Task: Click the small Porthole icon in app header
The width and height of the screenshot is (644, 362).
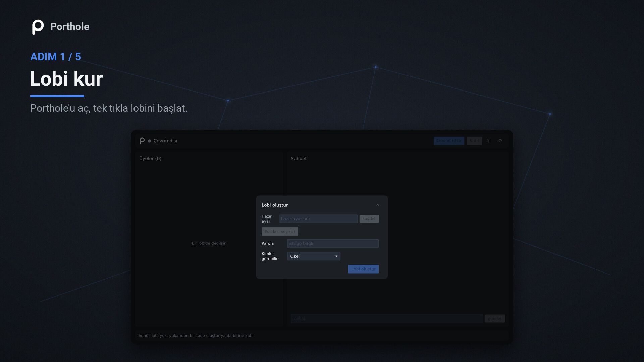Action: 142,141
